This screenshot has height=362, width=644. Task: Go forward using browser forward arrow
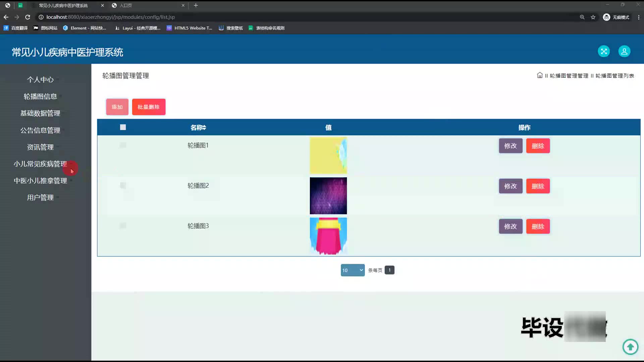(17, 17)
